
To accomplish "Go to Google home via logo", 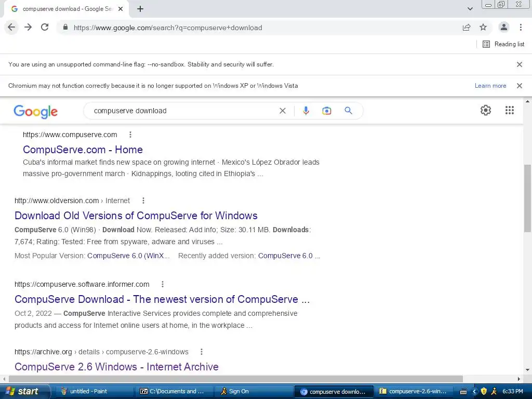I will pyautogui.click(x=36, y=111).
